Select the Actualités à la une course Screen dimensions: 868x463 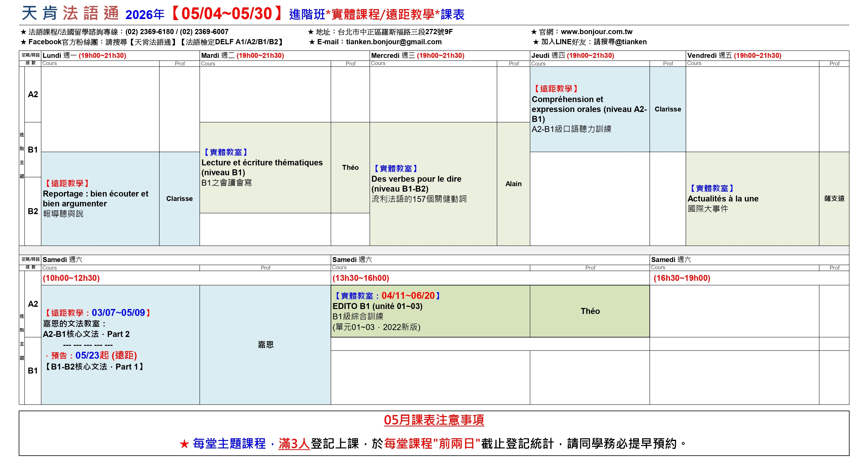723,199
